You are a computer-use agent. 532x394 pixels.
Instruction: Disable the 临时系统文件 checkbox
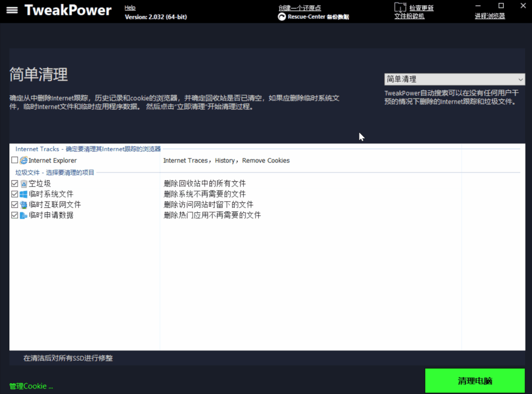pos(14,194)
